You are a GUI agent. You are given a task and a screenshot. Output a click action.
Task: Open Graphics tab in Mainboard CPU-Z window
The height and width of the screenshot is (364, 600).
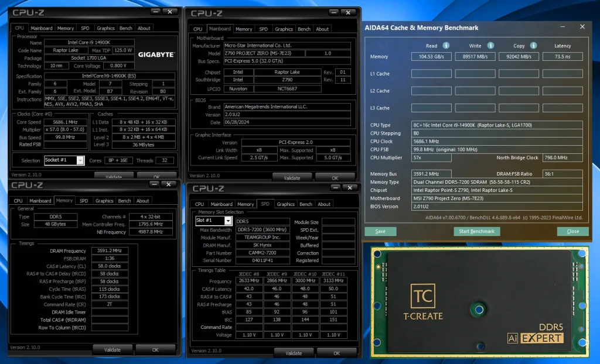(x=284, y=29)
